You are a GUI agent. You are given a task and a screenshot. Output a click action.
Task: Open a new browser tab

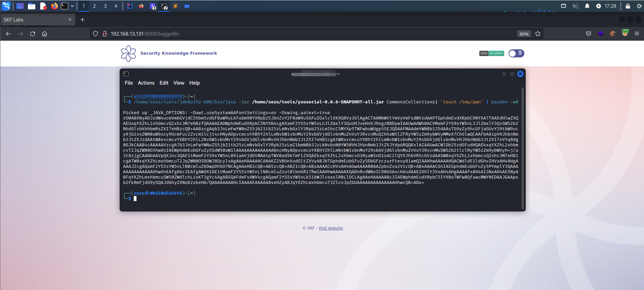(x=82, y=20)
